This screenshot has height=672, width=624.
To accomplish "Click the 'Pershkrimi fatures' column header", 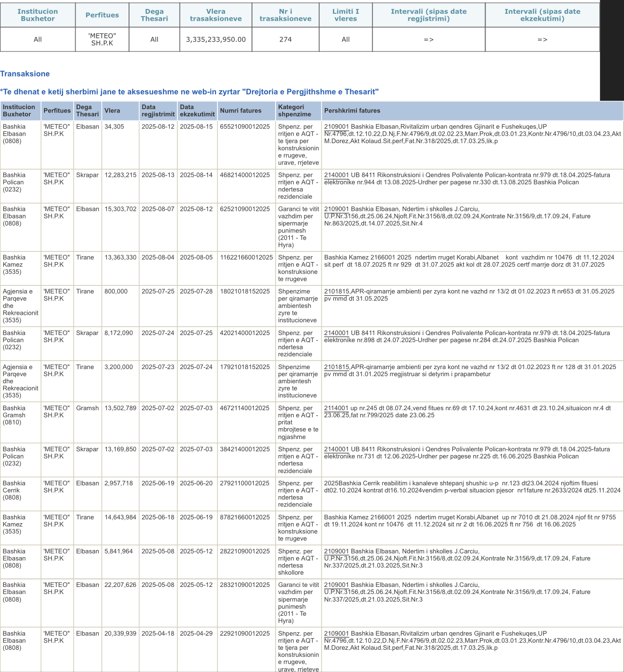I will pos(352,111).
